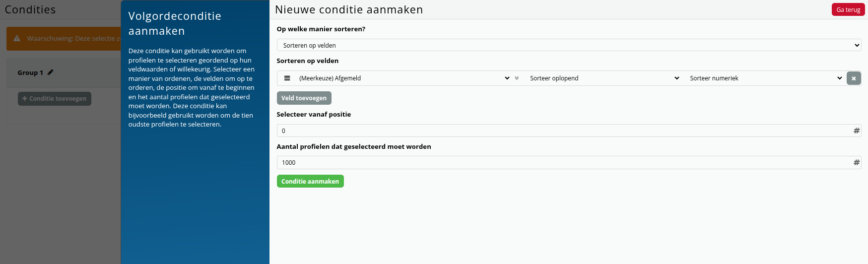
Task: Click the green 'Conditie aanmaken' button
Action: click(310, 181)
